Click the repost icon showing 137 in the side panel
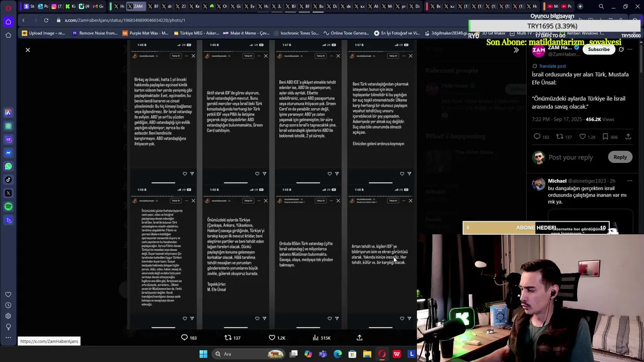The image size is (644, 362). coord(559,137)
